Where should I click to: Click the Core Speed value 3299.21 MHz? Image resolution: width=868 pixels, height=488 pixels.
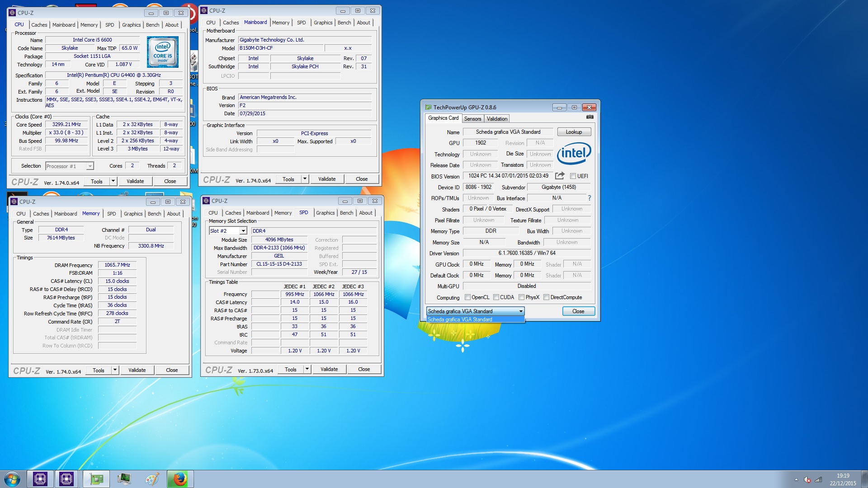tap(66, 124)
